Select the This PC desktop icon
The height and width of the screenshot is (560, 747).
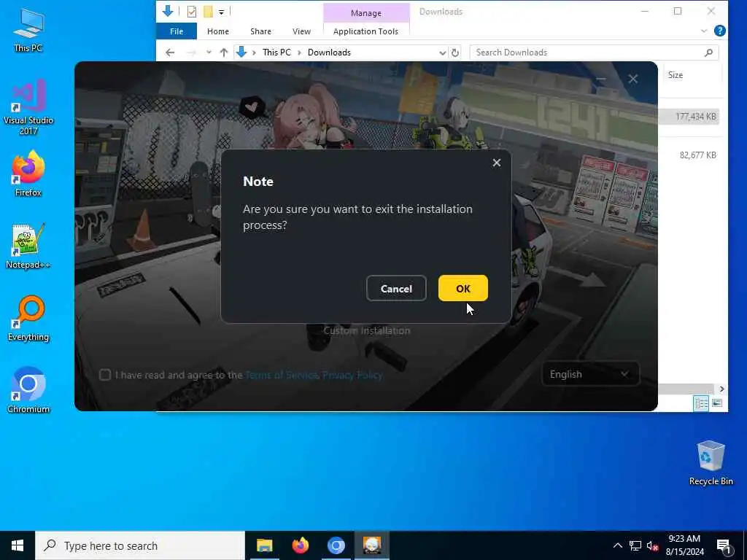[28, 30]
